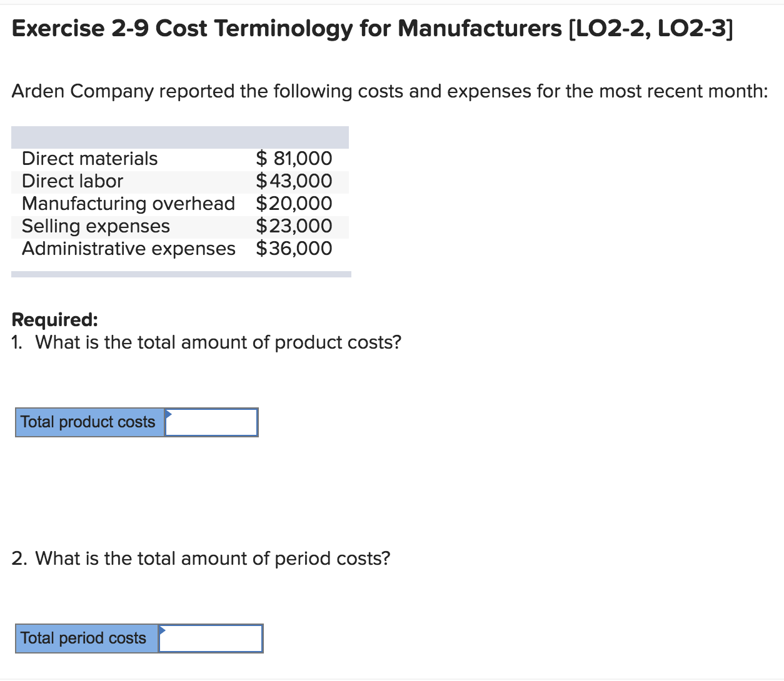Select question 2 about total period costs
The image size is (784, 681).
point(201,559)
